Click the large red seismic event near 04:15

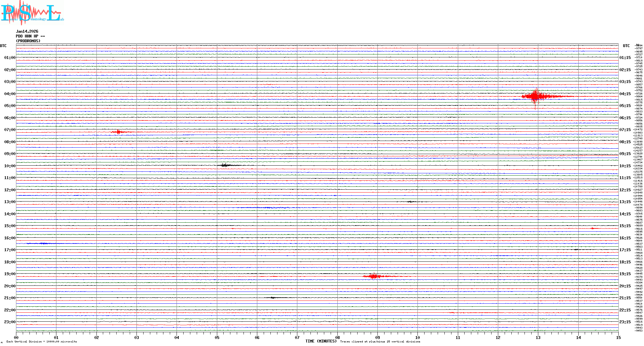pos(536,96)
